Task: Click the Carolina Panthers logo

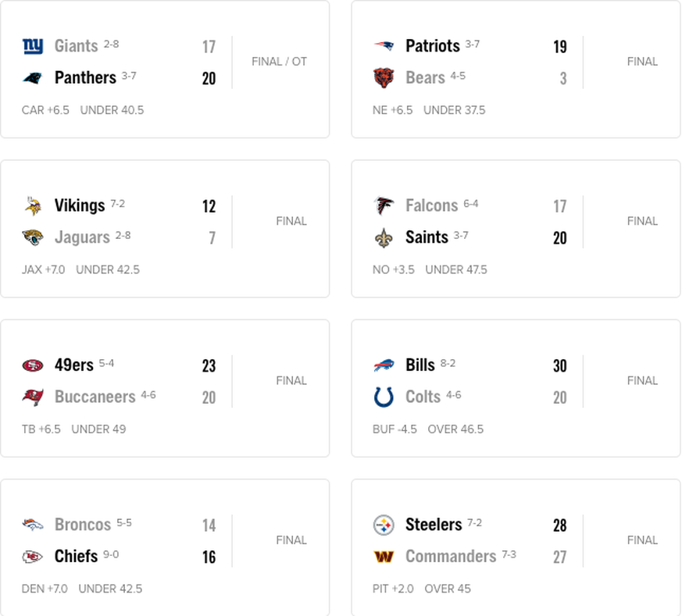Action: pyautogui.click(x=33, y=78)
